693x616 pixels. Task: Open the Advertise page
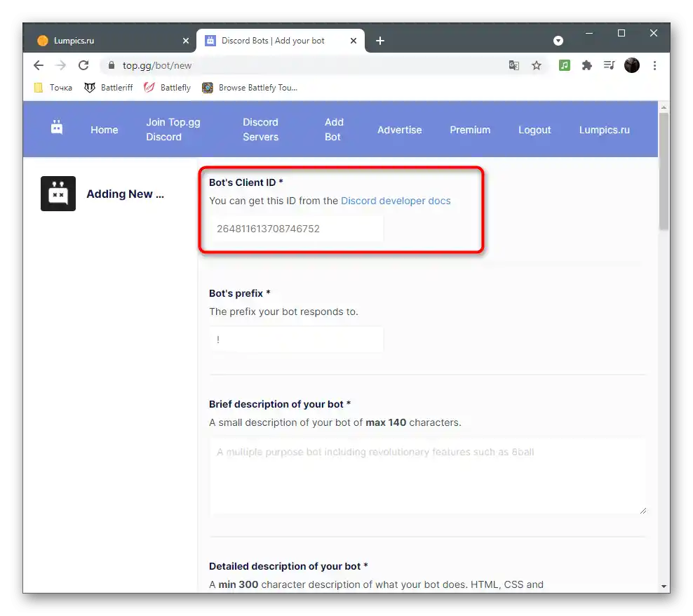click(x=400, y=130)
